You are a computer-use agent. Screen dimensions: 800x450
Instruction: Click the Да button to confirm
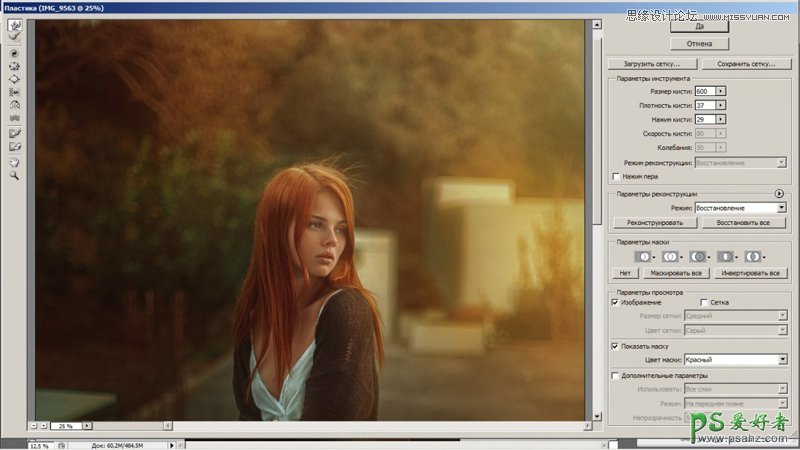[x=699, y=27]
